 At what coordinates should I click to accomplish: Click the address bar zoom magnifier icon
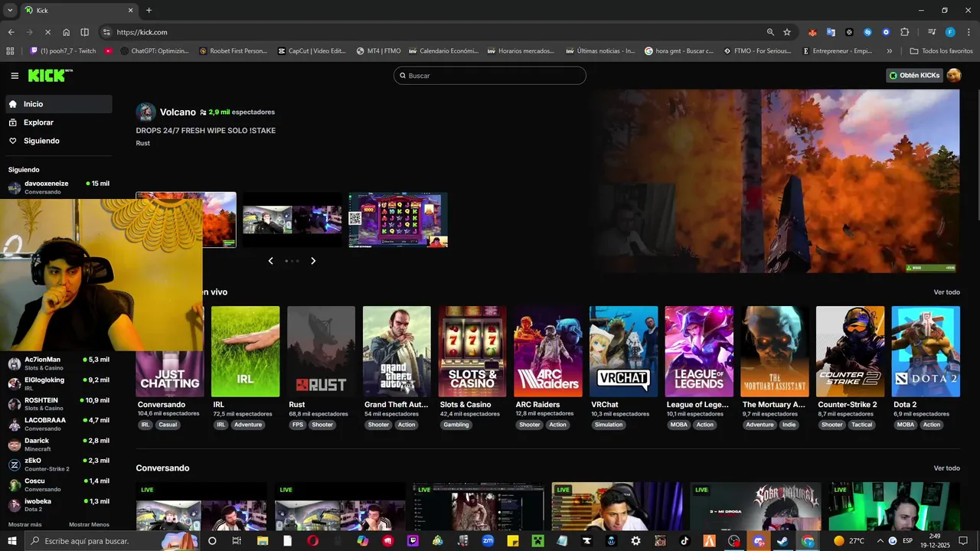tap(770, 32)
